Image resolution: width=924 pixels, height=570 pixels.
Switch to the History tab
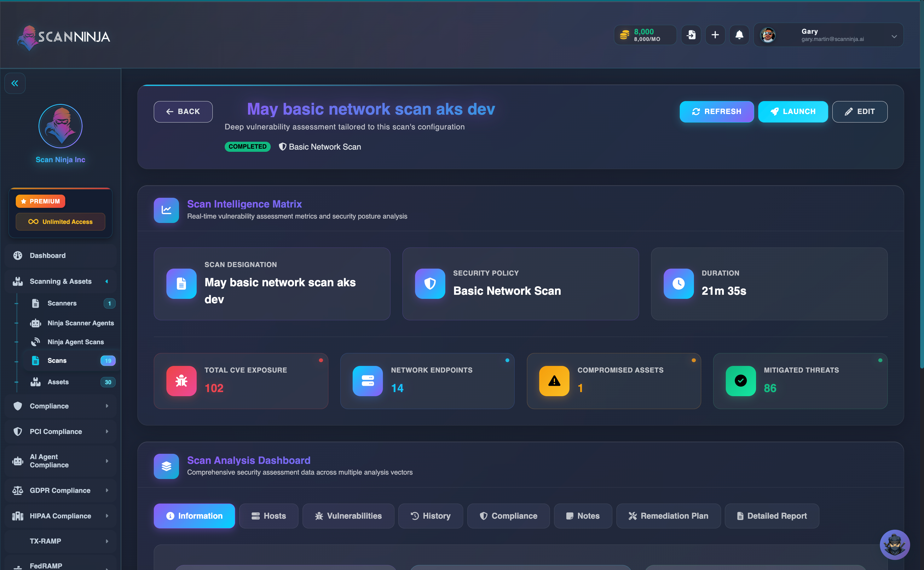tap(430, 516)
